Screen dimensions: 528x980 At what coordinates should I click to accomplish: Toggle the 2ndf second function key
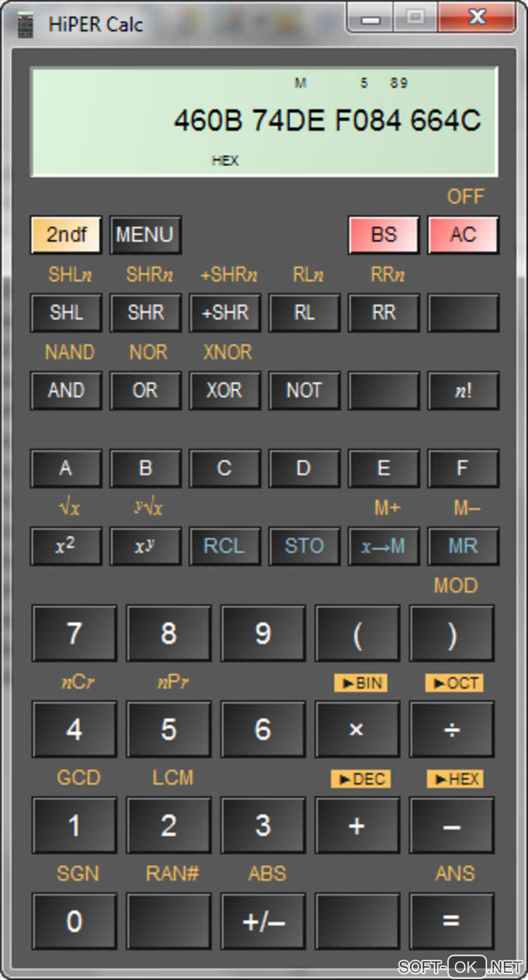tap(66, 235)
